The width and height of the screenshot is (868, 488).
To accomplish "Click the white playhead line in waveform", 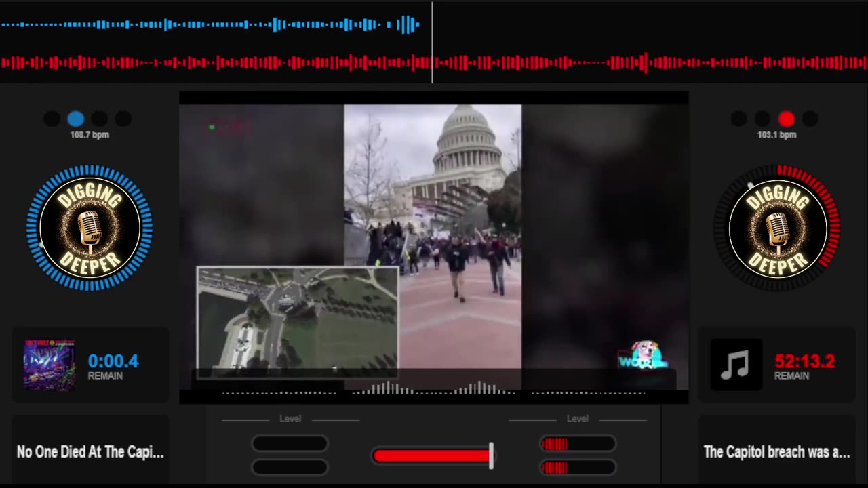I will pyautogui.click(x=432, y=42).
